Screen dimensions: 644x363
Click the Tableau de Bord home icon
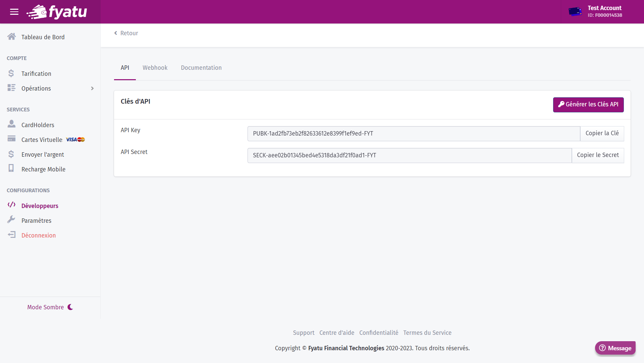point(11,37)
